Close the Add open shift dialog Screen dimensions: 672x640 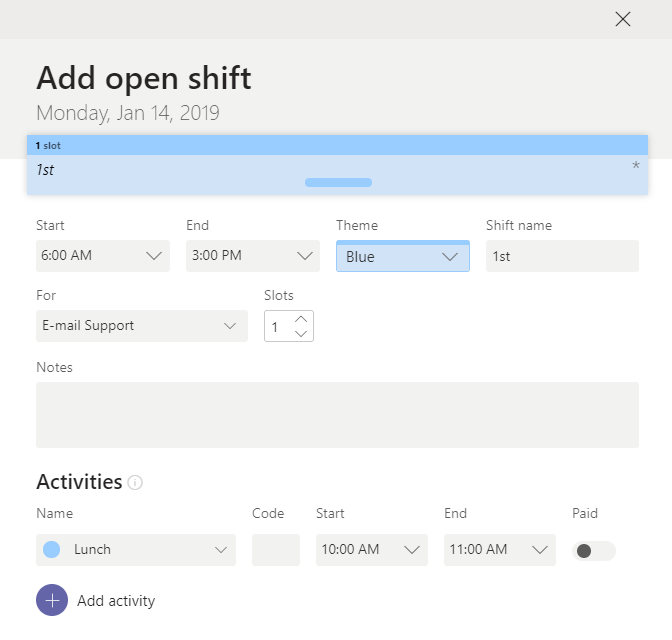[623, 19]
